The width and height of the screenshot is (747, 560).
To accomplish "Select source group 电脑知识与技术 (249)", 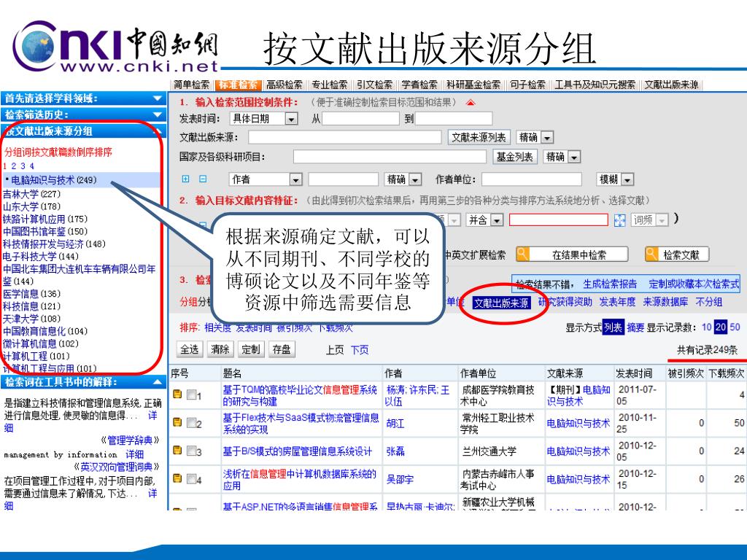I will pyautogui.click(x=54, y=180).
